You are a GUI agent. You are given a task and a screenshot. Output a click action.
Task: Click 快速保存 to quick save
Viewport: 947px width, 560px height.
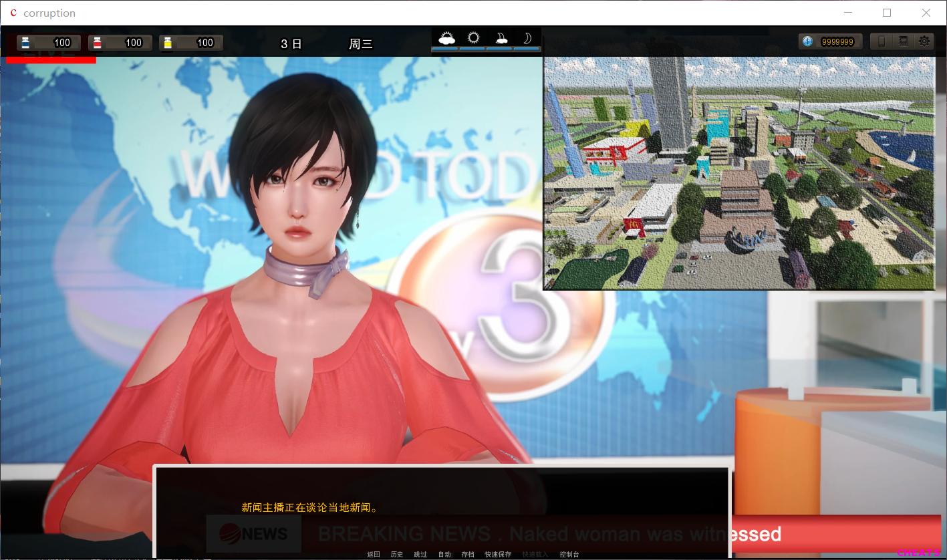[x=497, y=554]
